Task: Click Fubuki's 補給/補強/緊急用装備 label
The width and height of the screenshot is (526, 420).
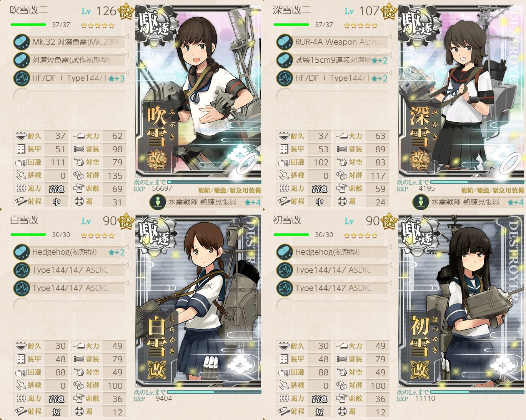Action: (x=229, y=190)
